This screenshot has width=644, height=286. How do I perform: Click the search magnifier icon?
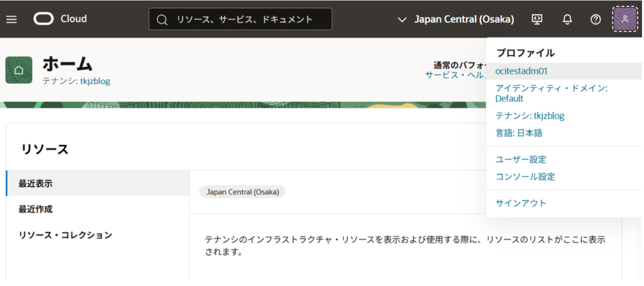162,20
